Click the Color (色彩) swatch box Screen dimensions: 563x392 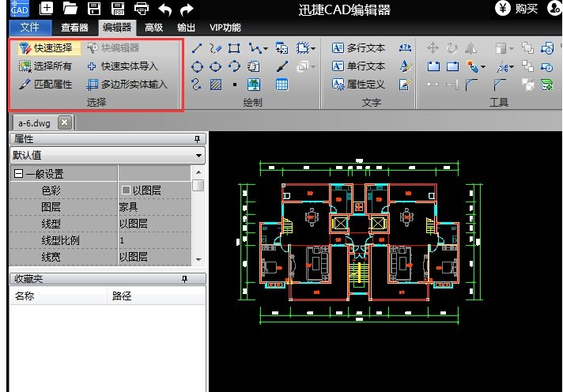[125, 190]
